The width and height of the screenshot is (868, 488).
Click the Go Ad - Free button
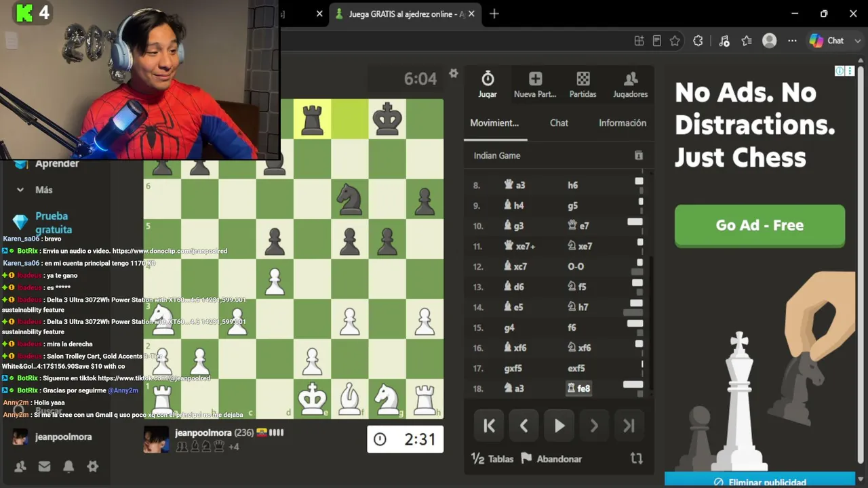pyautogui.click(x=759, y=226)
